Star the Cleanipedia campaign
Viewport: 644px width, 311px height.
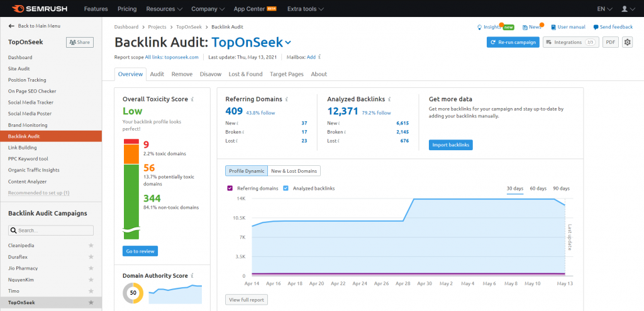click(91, 246)
